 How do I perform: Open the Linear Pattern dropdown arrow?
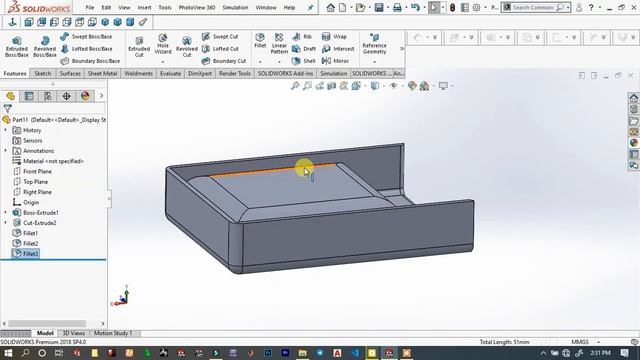tap(279, 62)
